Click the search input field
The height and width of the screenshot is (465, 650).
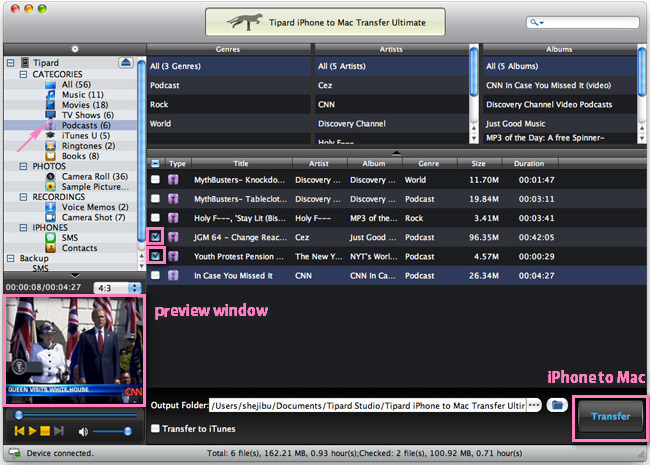[583, 22]
